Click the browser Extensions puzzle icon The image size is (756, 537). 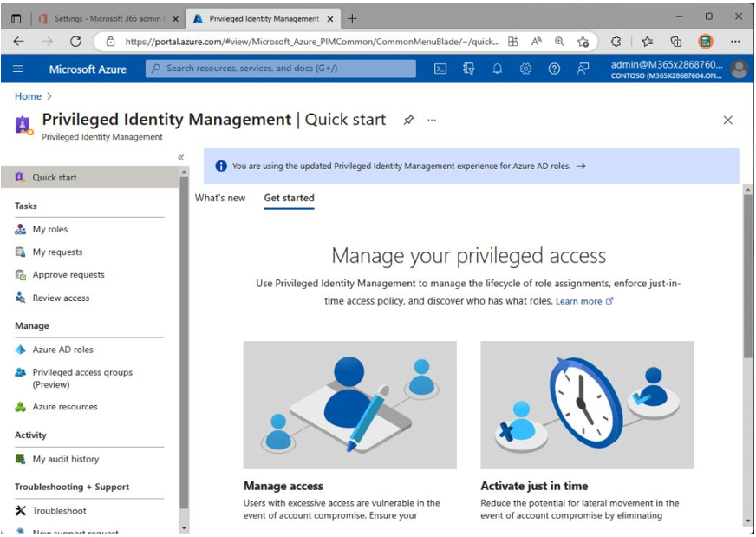616,42
